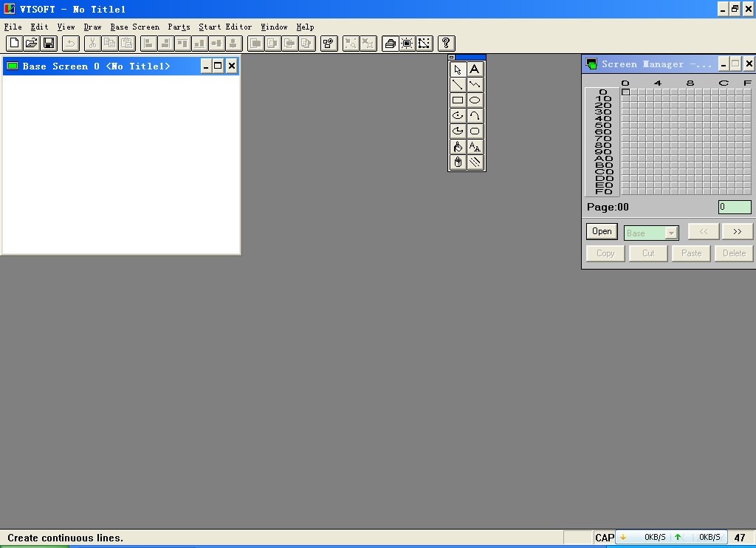Create a new file with toolbar icon
Viewport: 756px width, 548px height.
14,44
